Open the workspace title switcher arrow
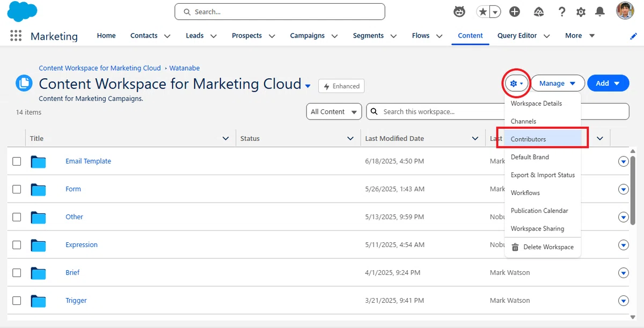This screenshot has height=328, width=644. tap(308, 86)
